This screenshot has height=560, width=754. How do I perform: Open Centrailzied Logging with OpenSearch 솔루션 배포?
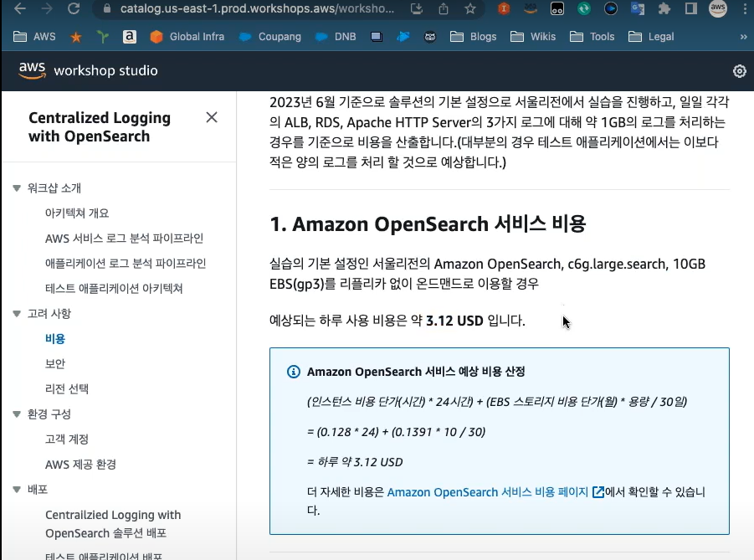coord(113,524)
